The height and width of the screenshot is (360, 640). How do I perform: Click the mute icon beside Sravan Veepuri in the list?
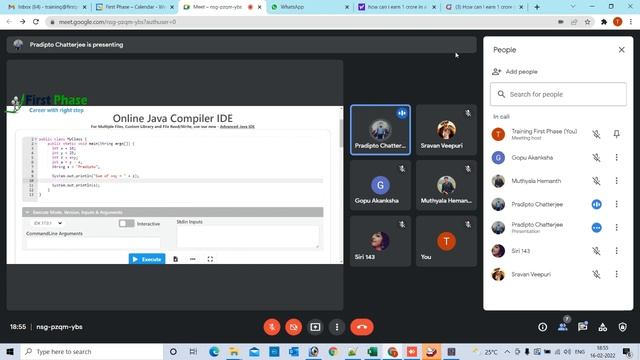click(596, 274)
